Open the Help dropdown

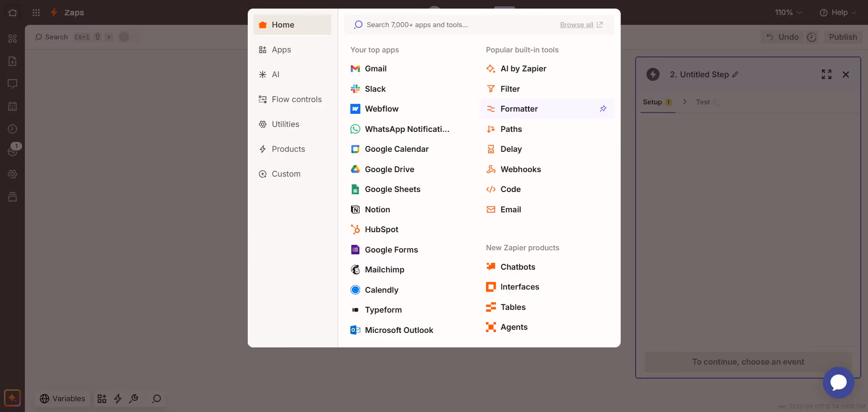pyautogui.click(x=838, y=13)
